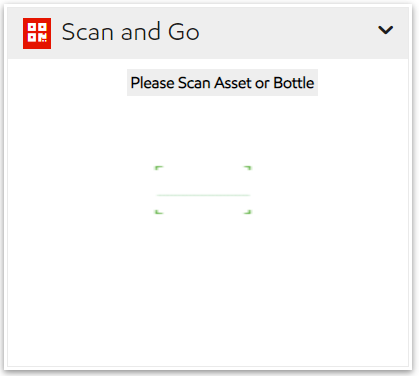Click the word Scan in panel title
The width and height of the screenshot is (419, 376).
pos(87,32)
